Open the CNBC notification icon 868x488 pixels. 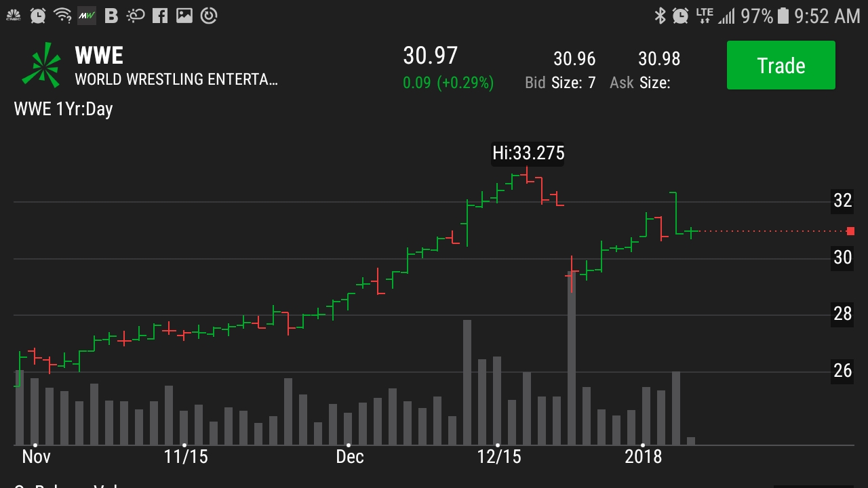[x=13, y=16]
